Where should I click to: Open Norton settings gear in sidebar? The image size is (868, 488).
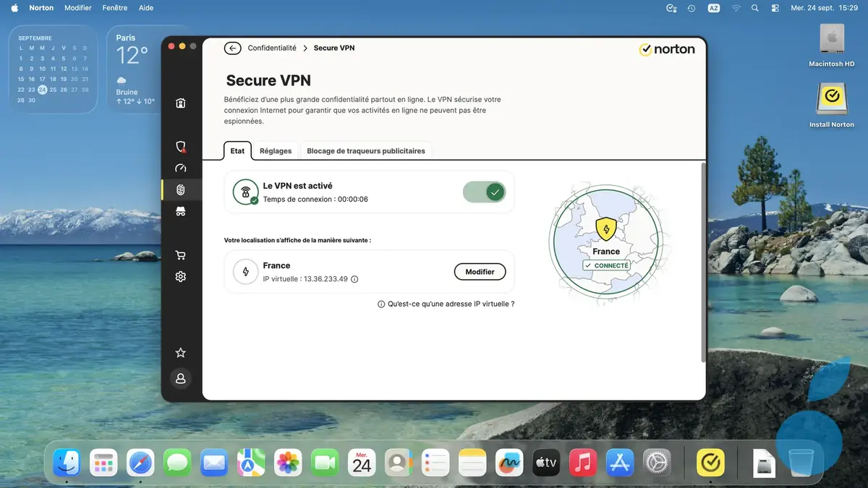[x=180, y=276]
